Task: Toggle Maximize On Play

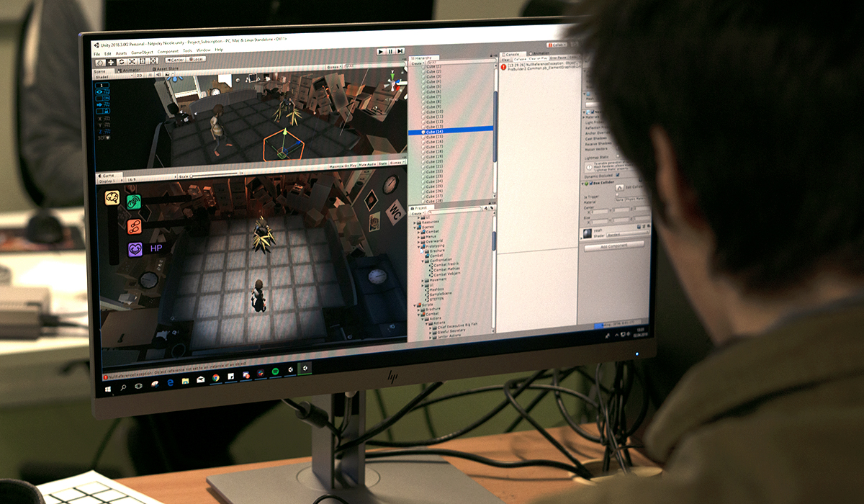Action: (343, 166)
